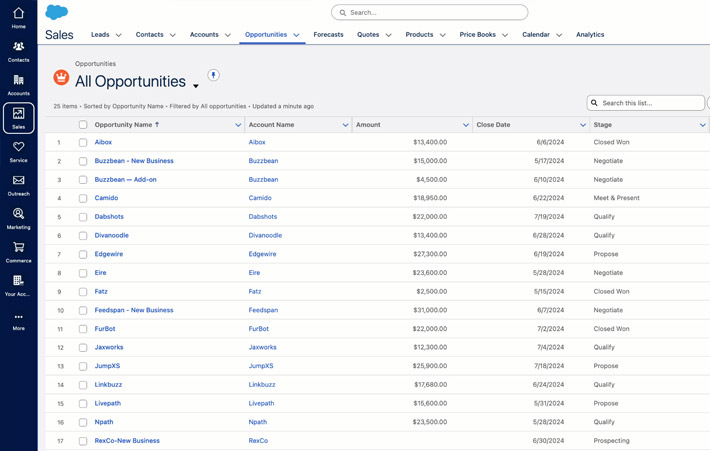Check the Linkbuzz row checkbox
This screenshot has height=451, width=710.
83,385
